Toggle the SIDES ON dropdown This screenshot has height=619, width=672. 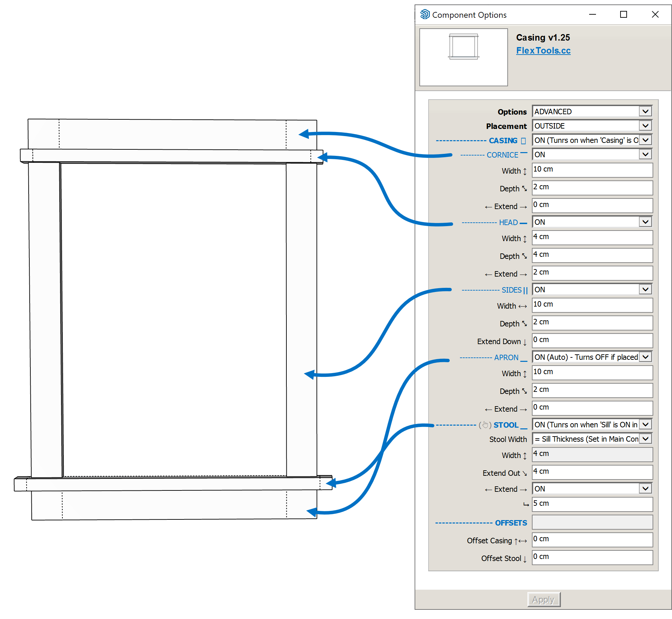tap(592, 290)
